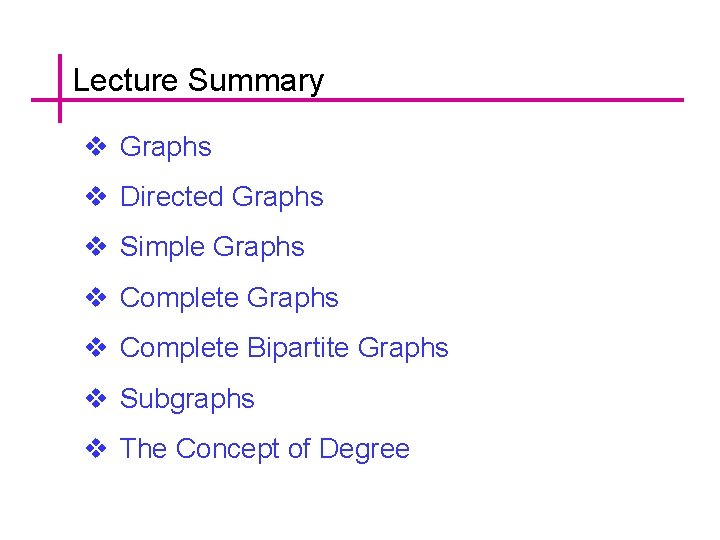Click the vertical magenta bar left of title
Screen dimensions: 720x540
[60, 70]
